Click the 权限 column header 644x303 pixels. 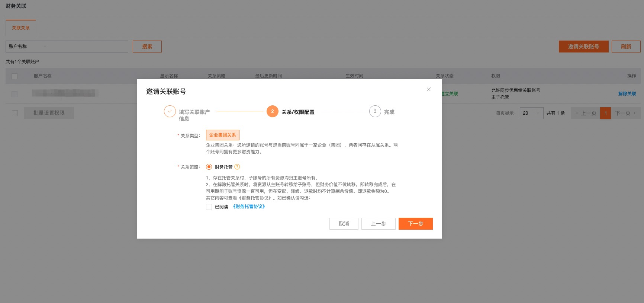(x=496, y=76)
